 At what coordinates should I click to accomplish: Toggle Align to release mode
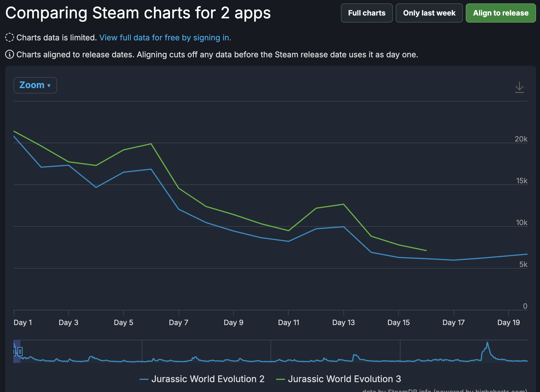pyautogui.click(x=500, y=13)
